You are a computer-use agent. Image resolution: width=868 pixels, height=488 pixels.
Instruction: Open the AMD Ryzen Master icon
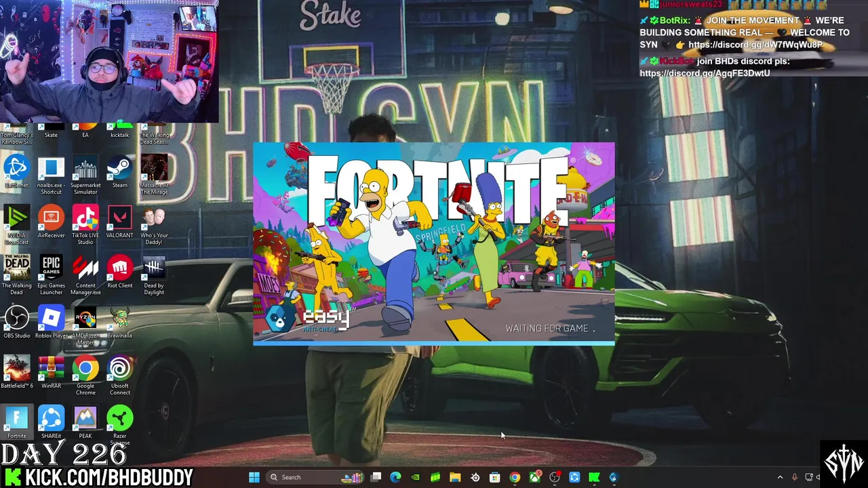(85, 325)
